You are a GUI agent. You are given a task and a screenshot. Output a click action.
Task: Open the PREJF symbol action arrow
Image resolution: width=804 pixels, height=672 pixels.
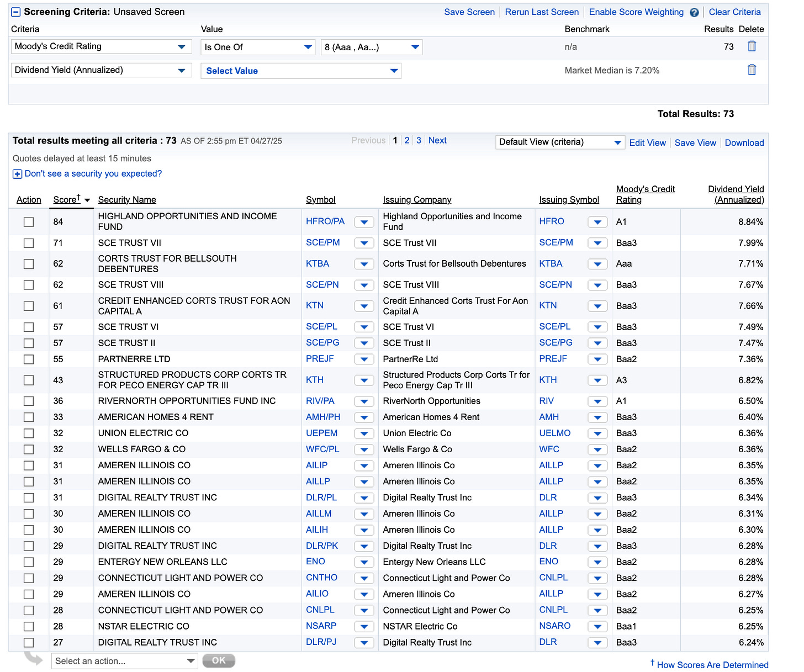click(x=364, y=359)
